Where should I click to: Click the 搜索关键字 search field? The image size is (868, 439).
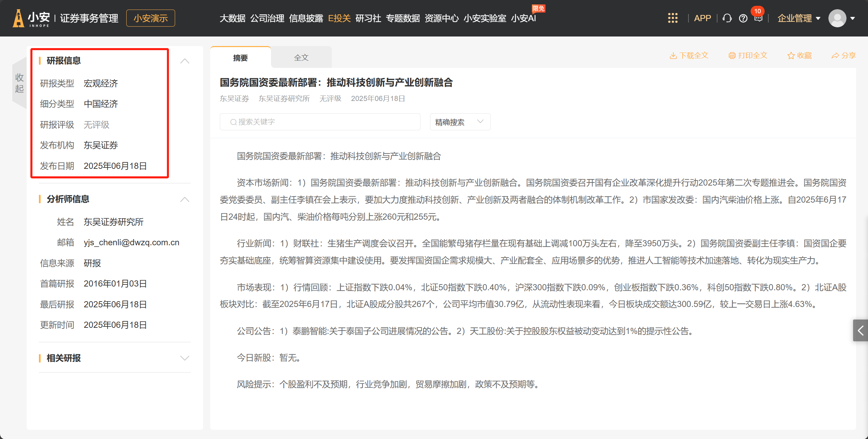tap(320, 122)
